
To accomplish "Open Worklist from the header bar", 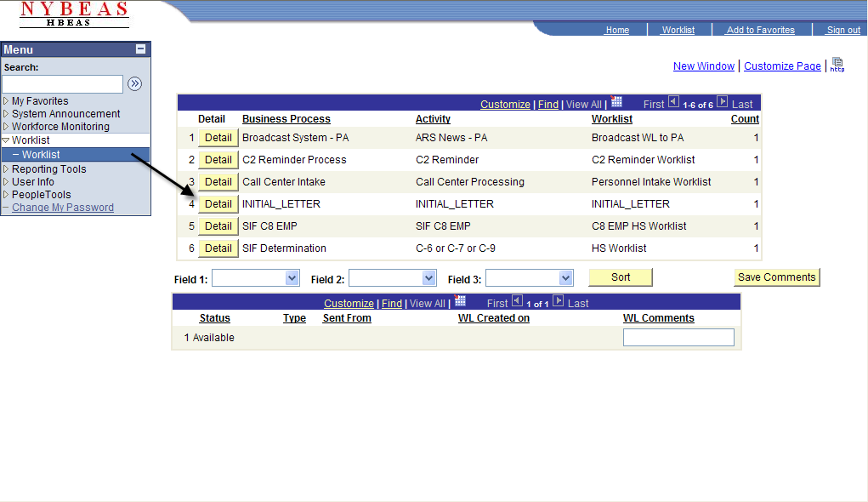I will (678, 30).
